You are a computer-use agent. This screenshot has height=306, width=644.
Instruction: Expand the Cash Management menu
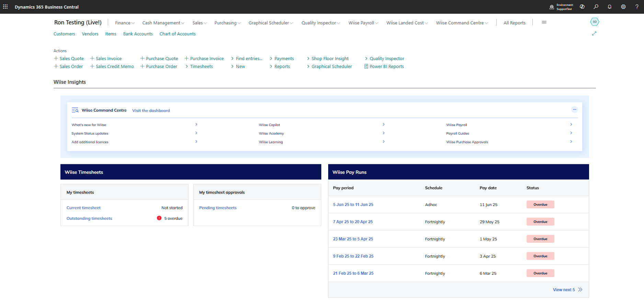click(163, 23)
